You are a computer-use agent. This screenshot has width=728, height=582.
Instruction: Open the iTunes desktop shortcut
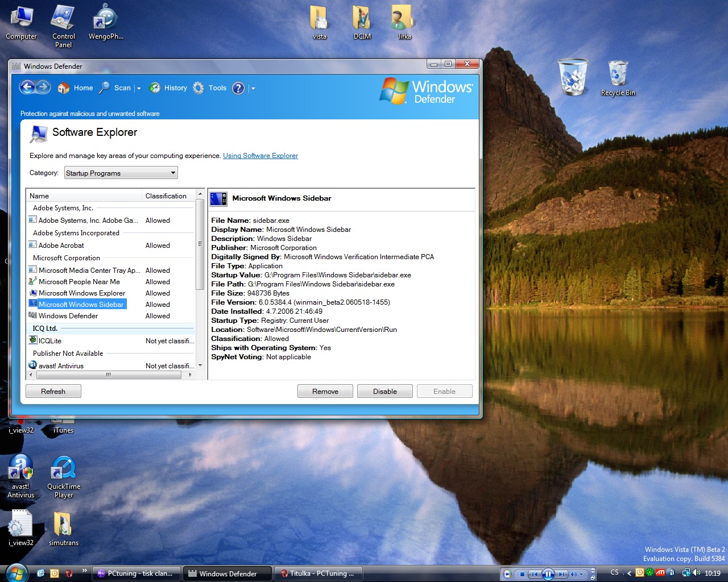click(63, 426)
